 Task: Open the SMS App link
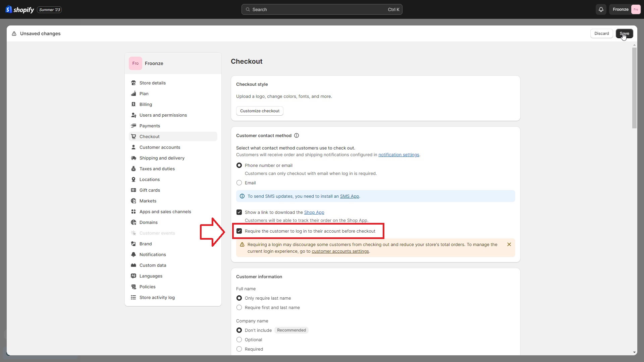(349, 196)
